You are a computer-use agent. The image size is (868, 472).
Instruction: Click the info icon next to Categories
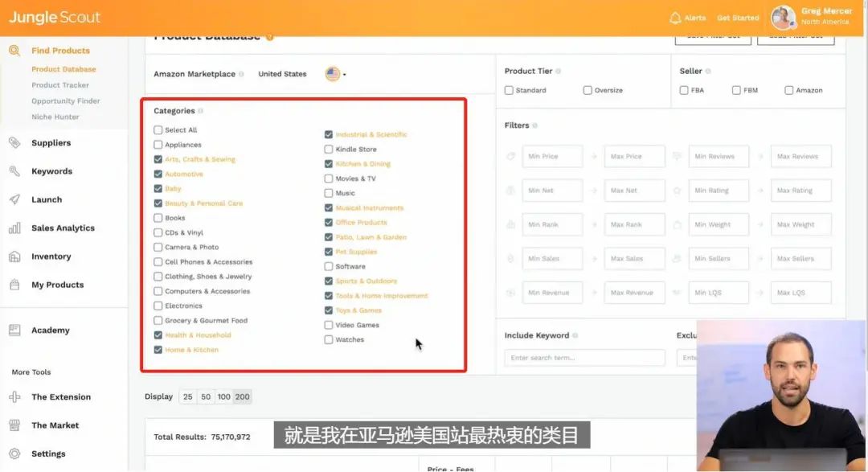tap(200, 111)
